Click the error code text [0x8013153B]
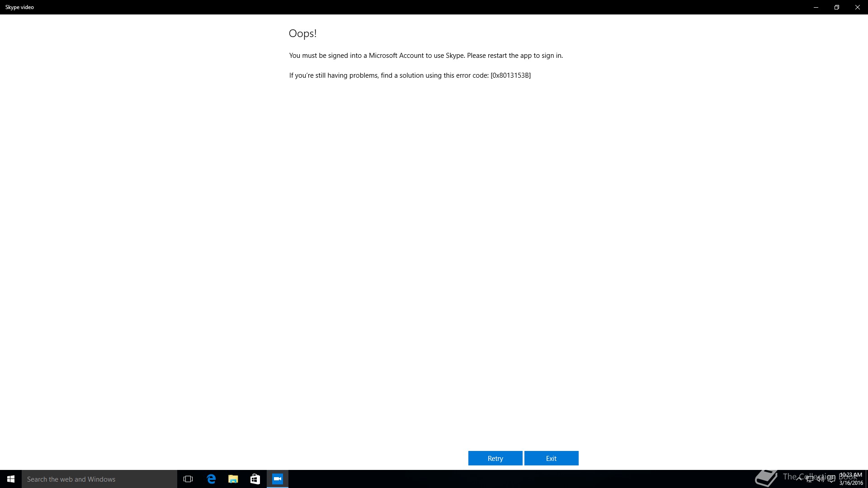Viewport: 868px width, 488px height. [510, 75]
